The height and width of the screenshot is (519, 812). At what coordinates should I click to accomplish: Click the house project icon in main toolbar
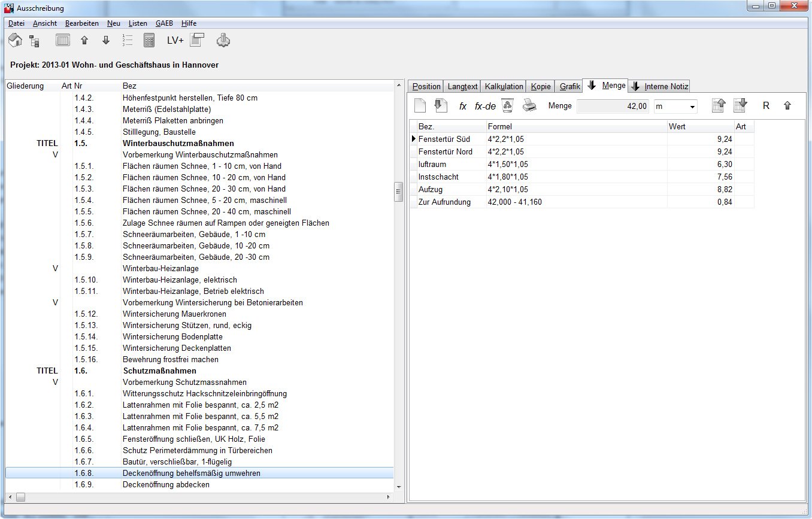[x=16, y=41]
